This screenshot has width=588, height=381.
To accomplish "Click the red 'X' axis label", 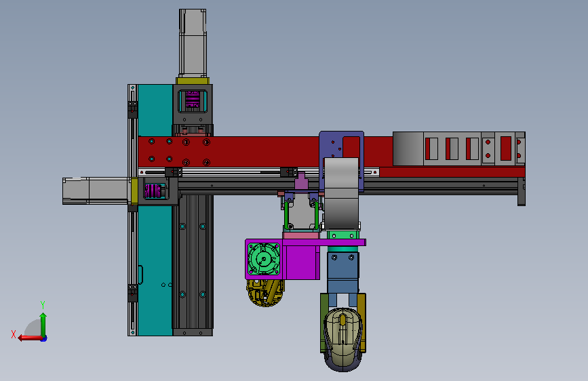I will [14, 334].
